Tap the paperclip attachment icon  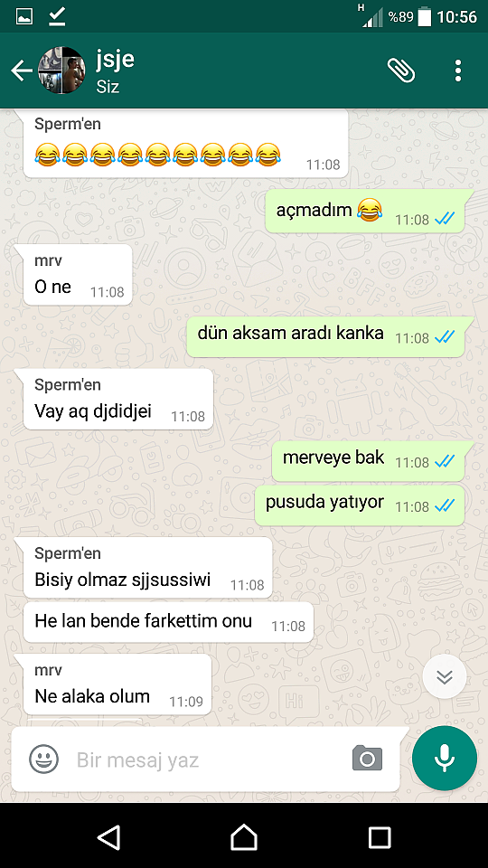coord(400,71)
